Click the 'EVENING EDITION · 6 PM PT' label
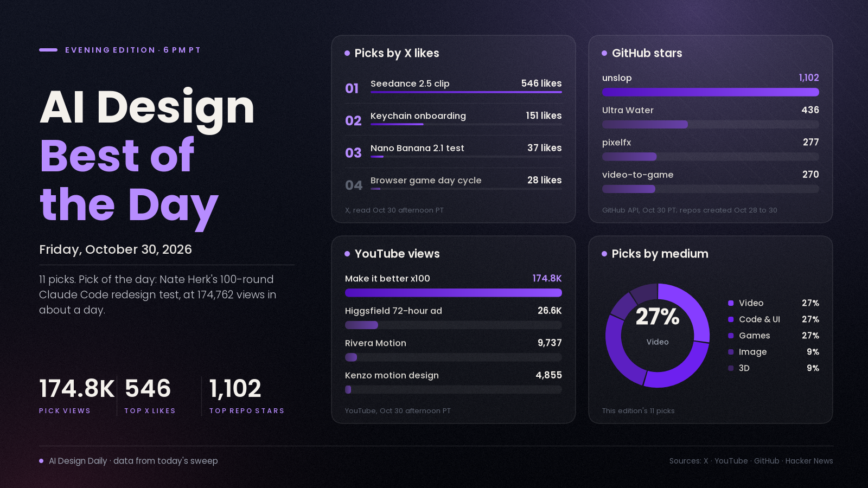Screen dimensions: 868x488 [x=133, y=50]
